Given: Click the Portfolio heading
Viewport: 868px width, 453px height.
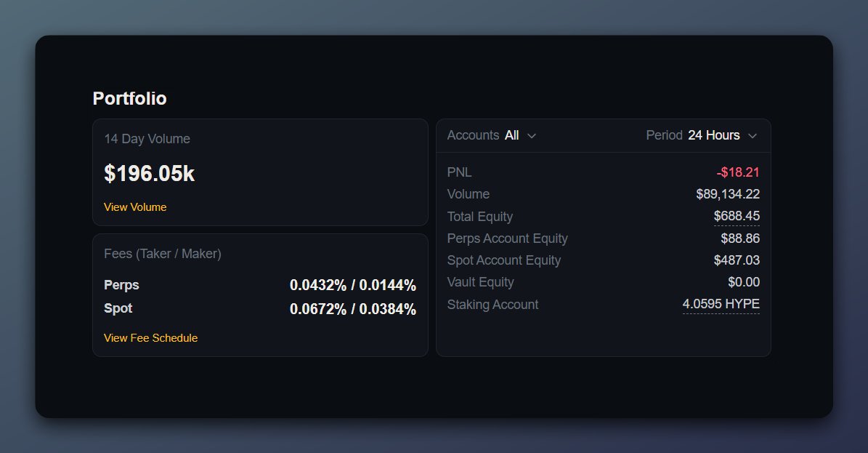Looking at the screenshot, I should (x=129, y=98).
